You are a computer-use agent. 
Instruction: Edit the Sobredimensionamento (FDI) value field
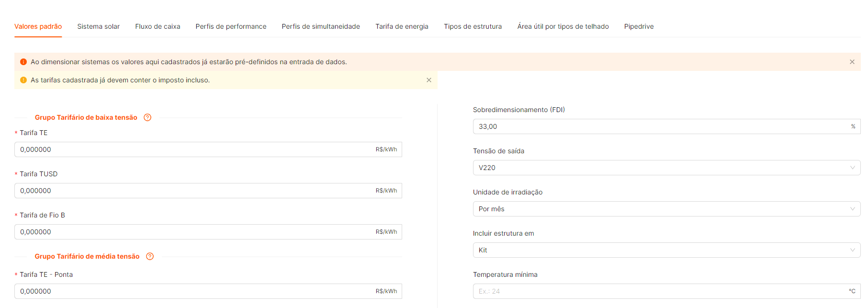coord(661,126)
